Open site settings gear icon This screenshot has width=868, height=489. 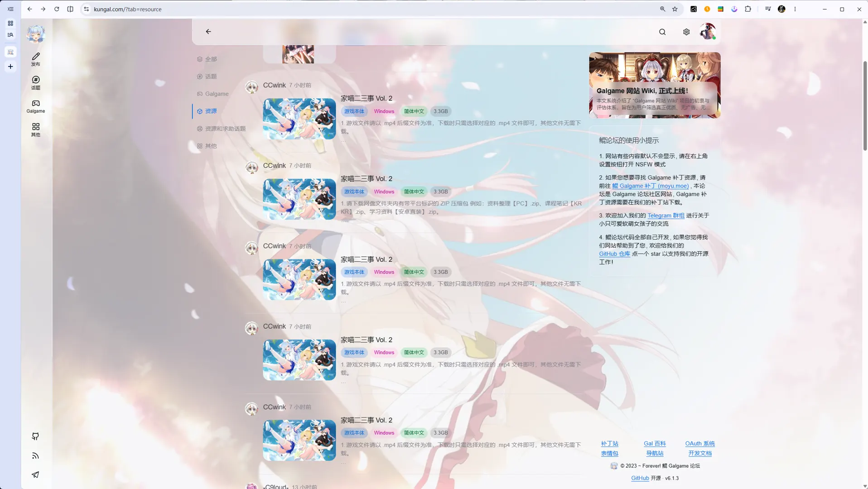pos(686,32)
